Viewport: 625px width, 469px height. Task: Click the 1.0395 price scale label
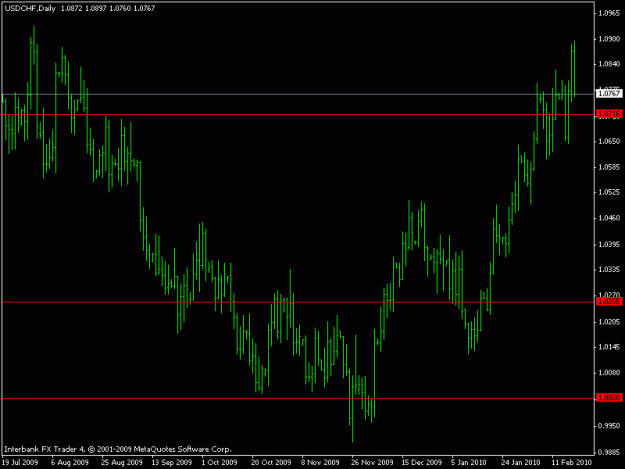pos(609,244)
